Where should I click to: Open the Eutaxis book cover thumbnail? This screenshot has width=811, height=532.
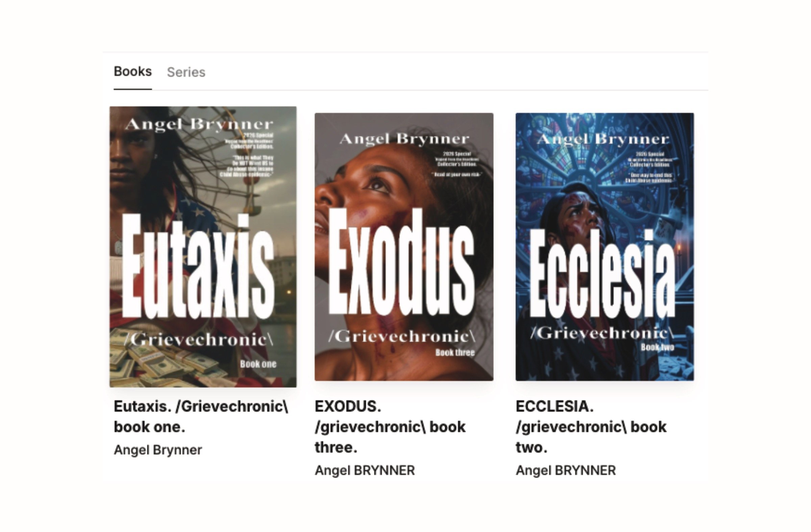[x=203, y=247]
